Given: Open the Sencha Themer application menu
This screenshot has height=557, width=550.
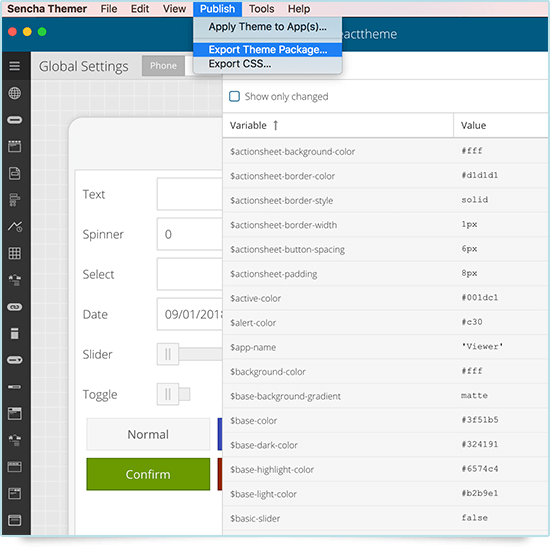Looking at the screenshot, I should pyautogui.click(x=47, y=9).
